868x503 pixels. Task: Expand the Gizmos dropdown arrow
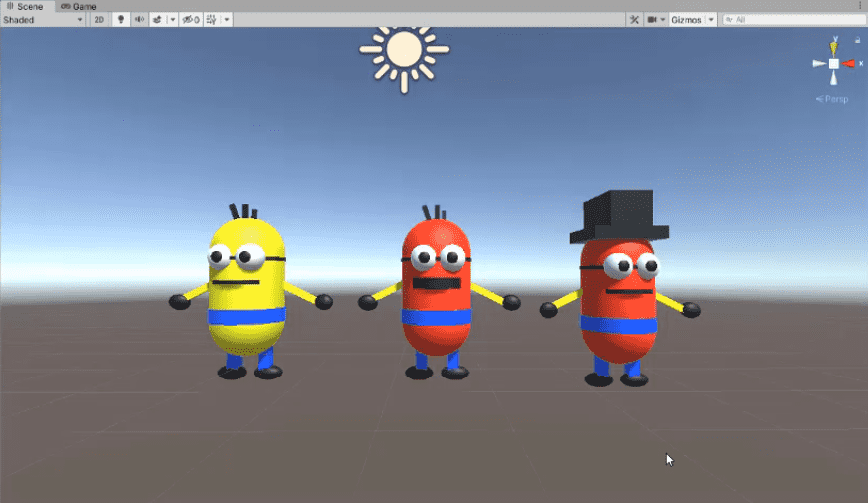(x=711, y=19)
